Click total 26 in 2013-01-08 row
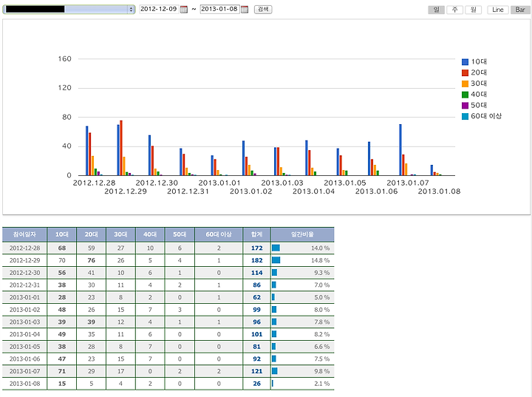This screenshot has height=397, width=532. [257, 384]
